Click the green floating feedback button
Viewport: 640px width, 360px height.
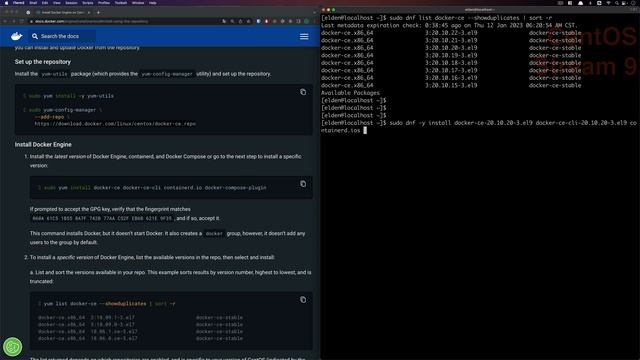coord(13,347)
